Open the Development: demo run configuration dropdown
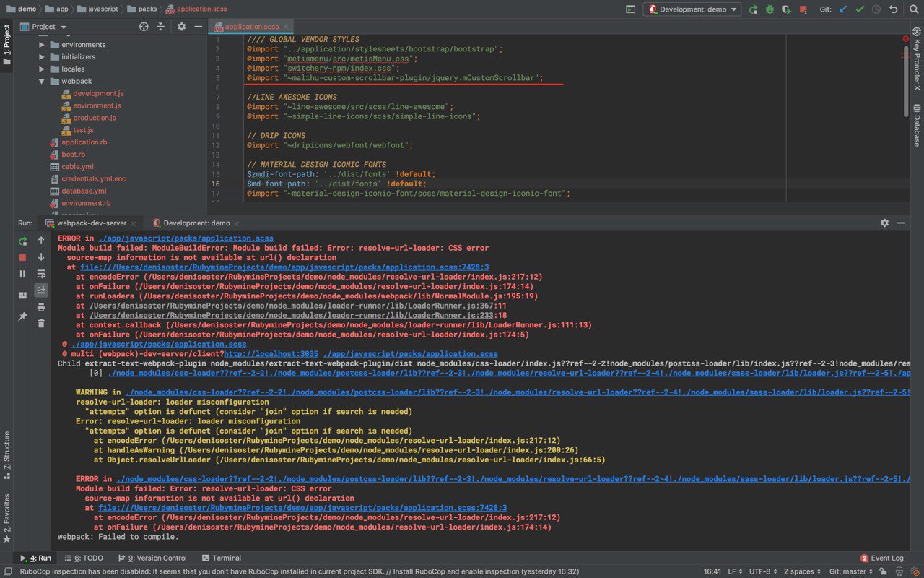This screenshot has width=924, height=578. pos(692,9)
